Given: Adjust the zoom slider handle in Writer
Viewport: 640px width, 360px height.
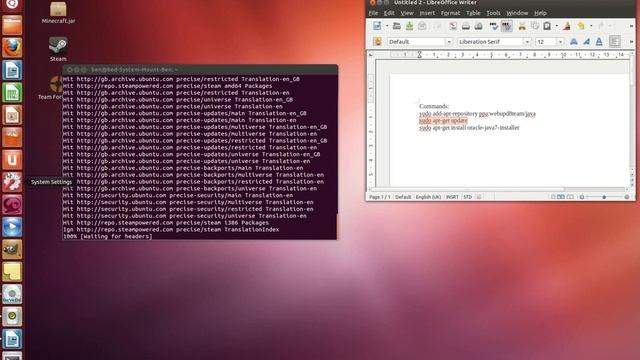Looking at the screenshot, I should click(604, 197).
